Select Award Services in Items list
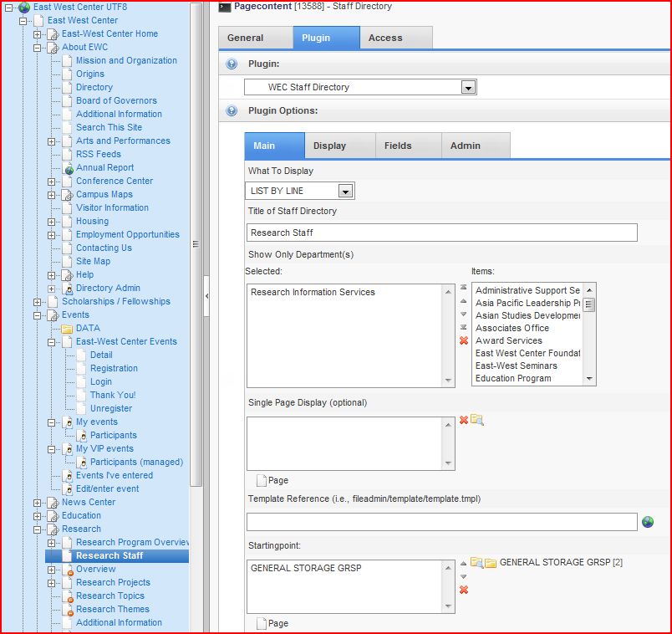 pos(509,340)
